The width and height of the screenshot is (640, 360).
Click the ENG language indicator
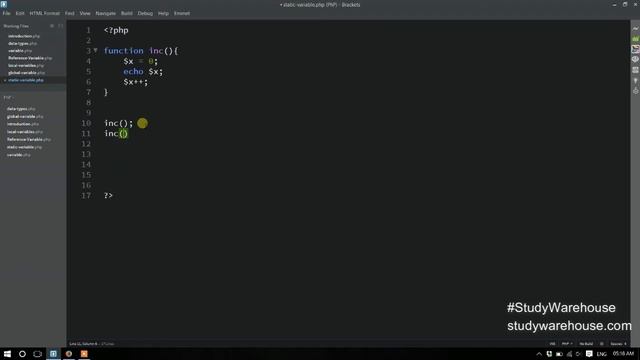point(602,354)
